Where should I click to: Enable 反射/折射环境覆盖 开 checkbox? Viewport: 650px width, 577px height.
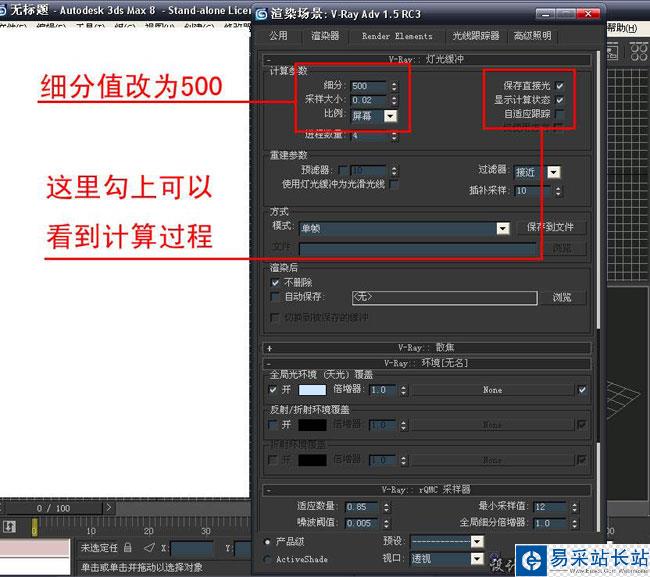click(273, 424)
